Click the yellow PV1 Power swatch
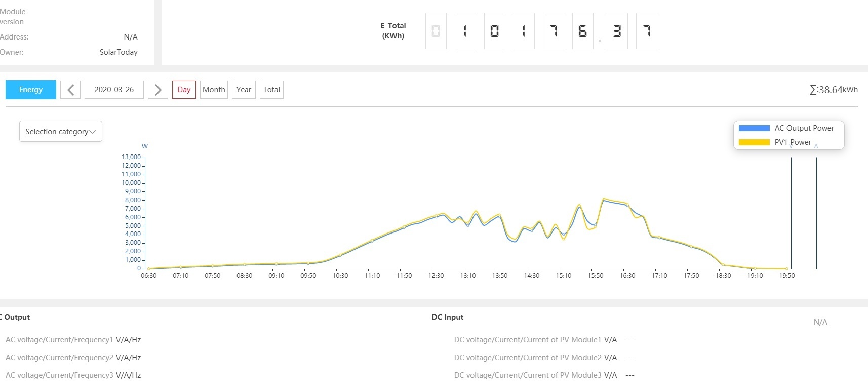 (x=754, y=142)
